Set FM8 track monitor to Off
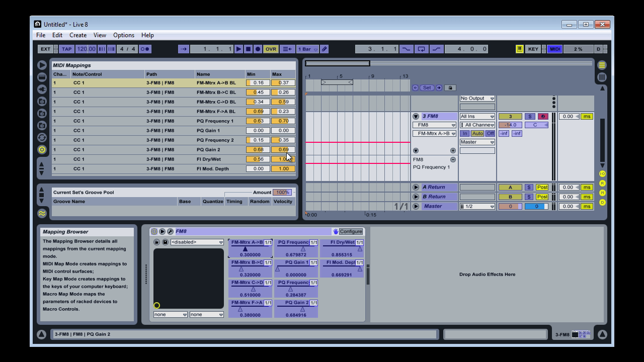 coord(490,133)
